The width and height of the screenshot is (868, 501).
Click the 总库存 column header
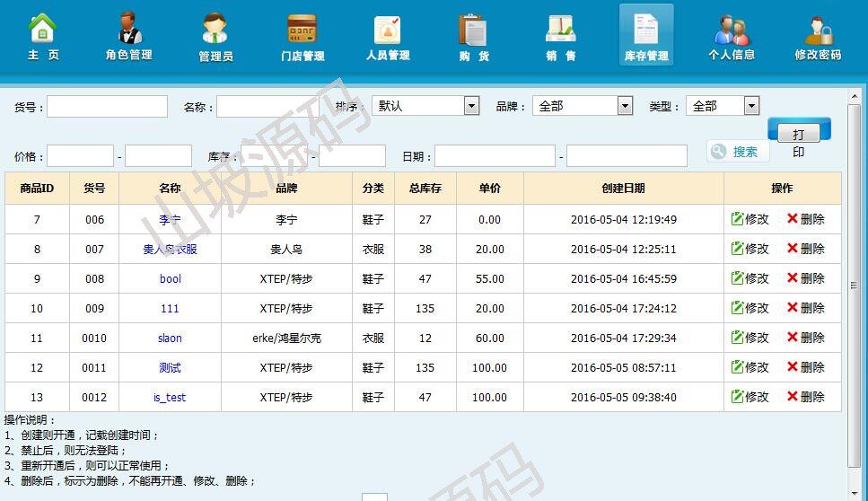point(425,189)
